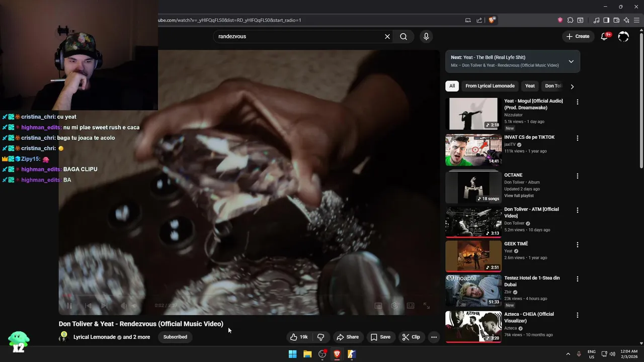Image resolution: width=644 pixels, height=362 pixels.
Task: Select the Don Toliver filter chip
Action: (x=553, y=86)
